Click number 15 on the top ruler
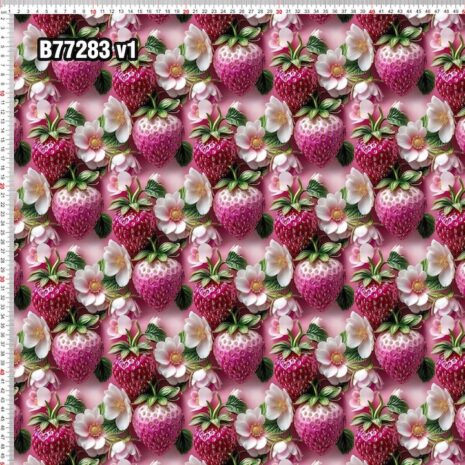 pos(140,12)
